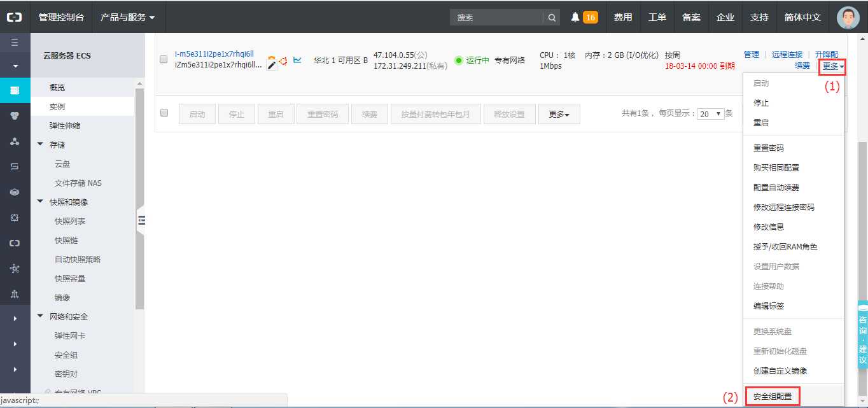Click the stacked layers icon in the left rail
Screen dimensions: 868x408
point(15,192)
